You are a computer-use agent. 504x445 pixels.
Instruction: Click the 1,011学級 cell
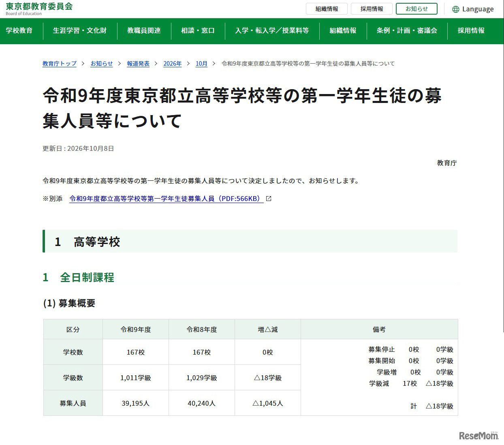(136, 378)
